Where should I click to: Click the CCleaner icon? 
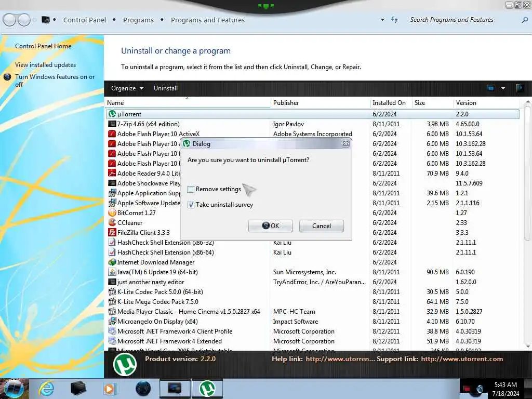point(112,222)
